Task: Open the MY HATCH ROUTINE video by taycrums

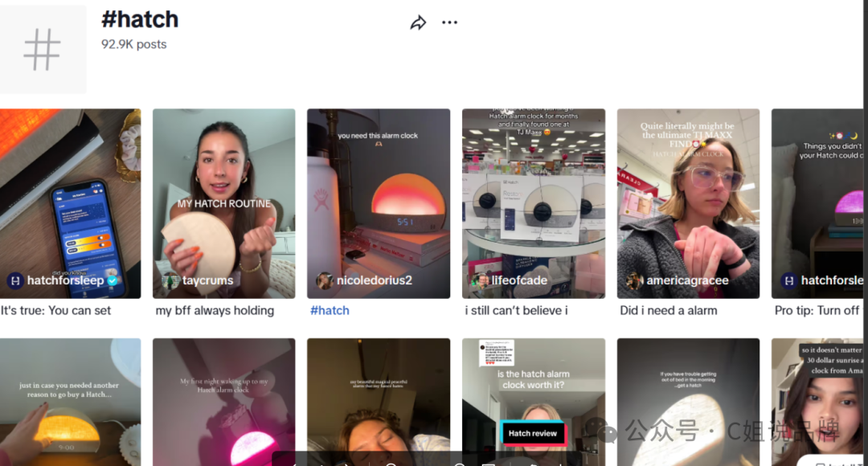Action: (x=223, y=203)
